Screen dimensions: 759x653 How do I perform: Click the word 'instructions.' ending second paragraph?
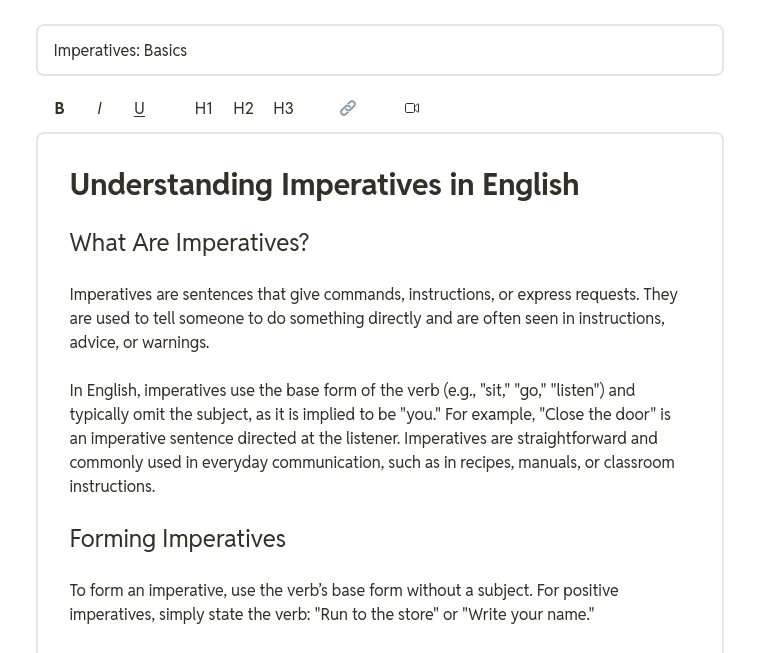112,486
